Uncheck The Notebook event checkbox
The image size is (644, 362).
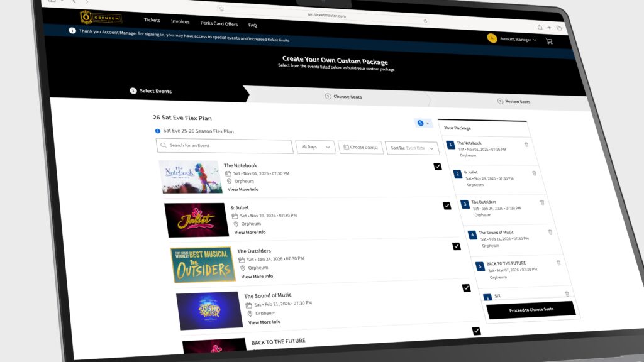tap(437, 167)
